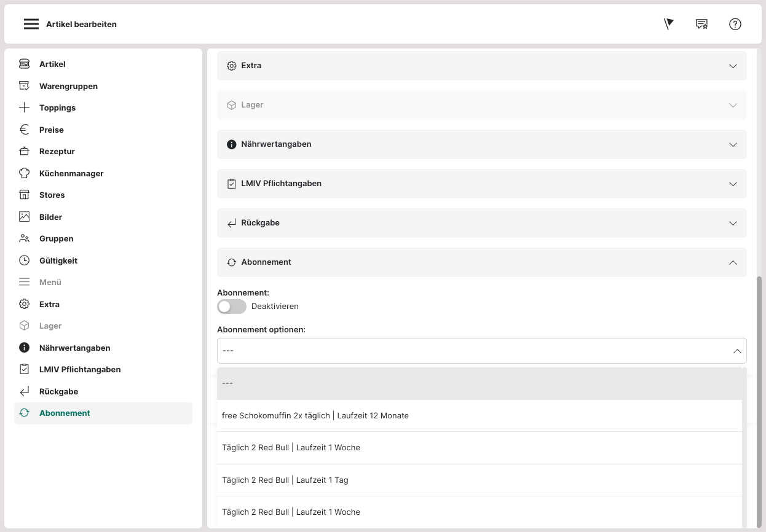Click the Gültigkeit clock icon
Screen dimensions: 766x532
point(24,260)
